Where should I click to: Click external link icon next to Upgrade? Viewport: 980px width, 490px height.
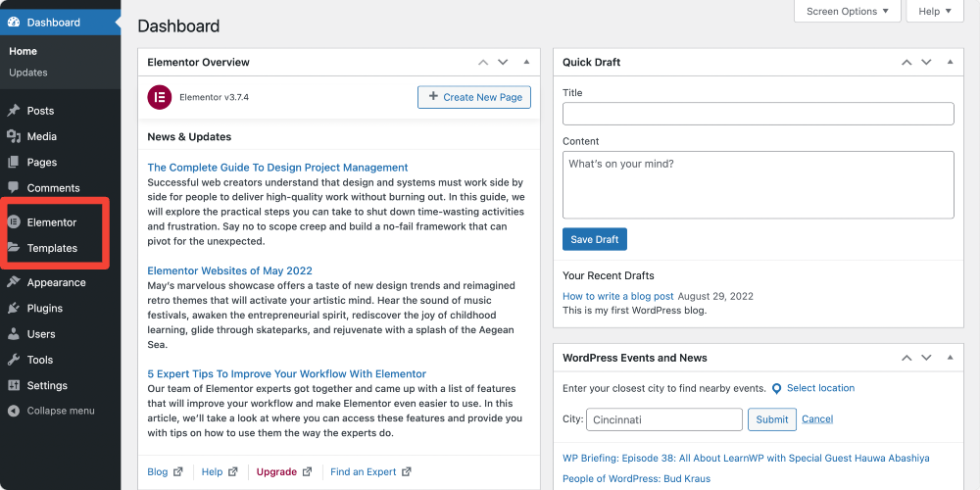click(307, 472)
